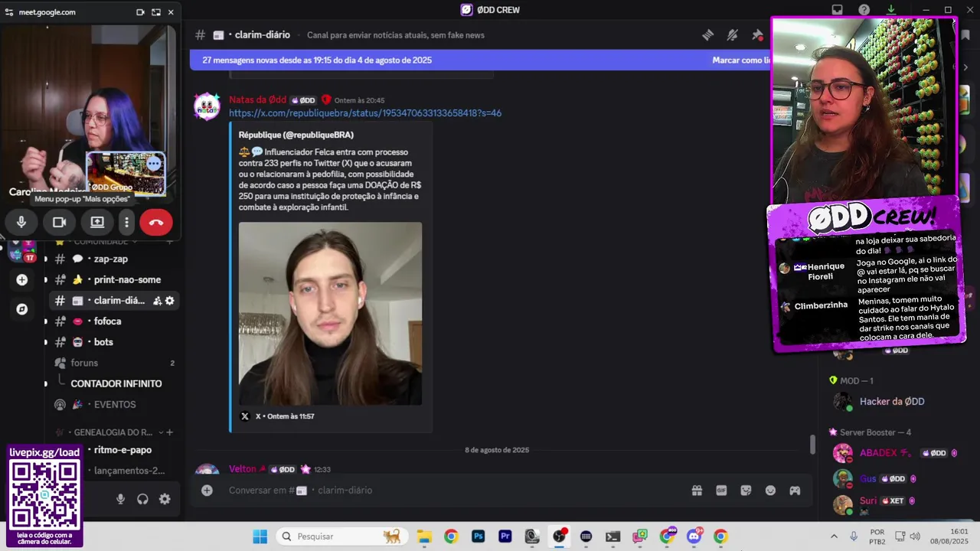Viewport: 980px width, 551px height.
Task: Click Natas da ØDD username
Action: pos(257,100)
